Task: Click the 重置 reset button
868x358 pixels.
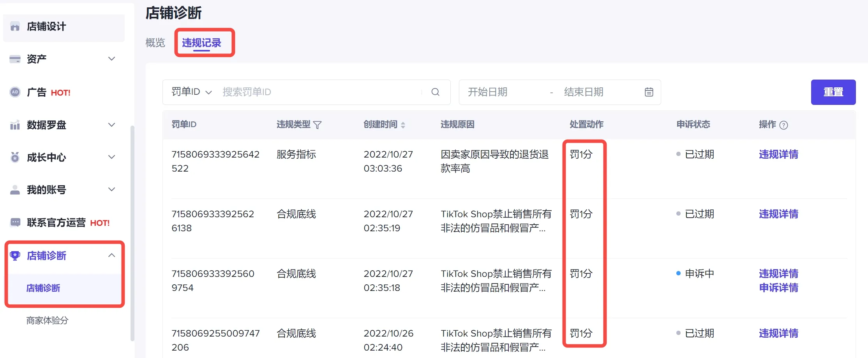Action: 833,92
